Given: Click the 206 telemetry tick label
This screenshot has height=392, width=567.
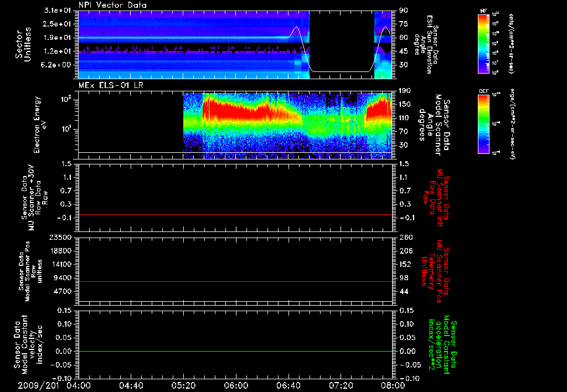Looking at the screenshot, I should [406, 251].
